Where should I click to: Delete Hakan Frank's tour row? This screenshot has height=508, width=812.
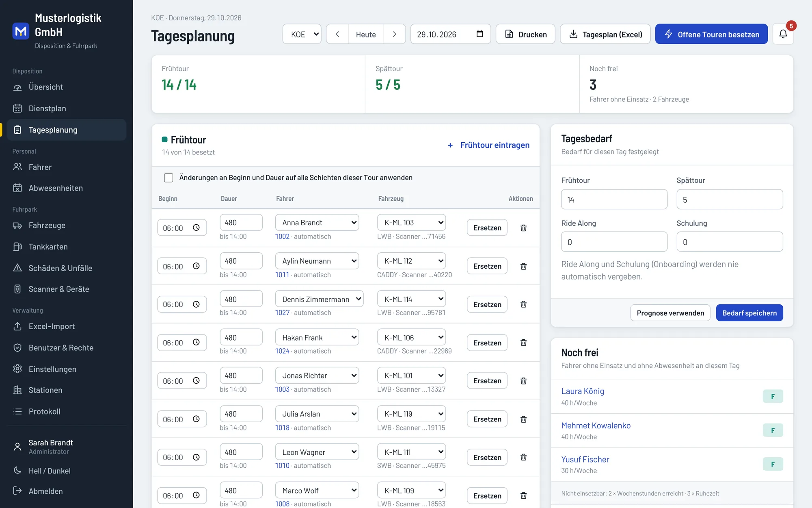click(x=523, y=343)
